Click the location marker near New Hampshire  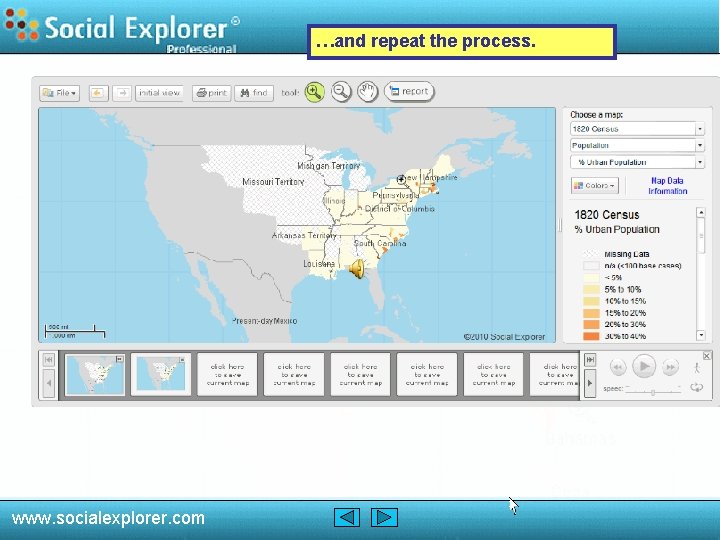pyautogui.click(x=401, y=180)
